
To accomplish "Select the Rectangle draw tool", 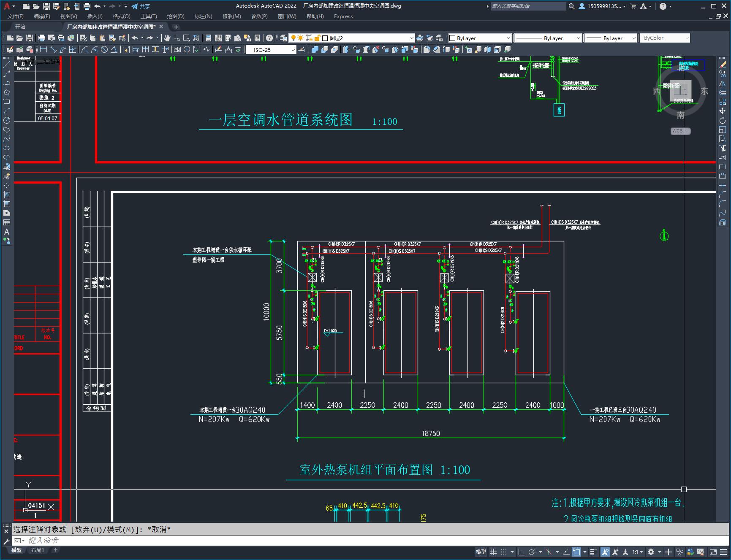I will pyautogui.click(x=6, y=102).
